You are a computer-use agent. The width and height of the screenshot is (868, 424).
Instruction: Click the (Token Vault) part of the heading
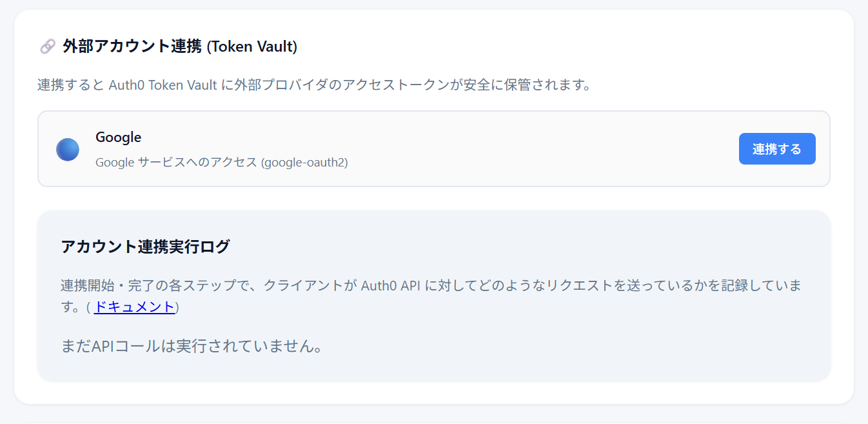(x=252, y=46)
